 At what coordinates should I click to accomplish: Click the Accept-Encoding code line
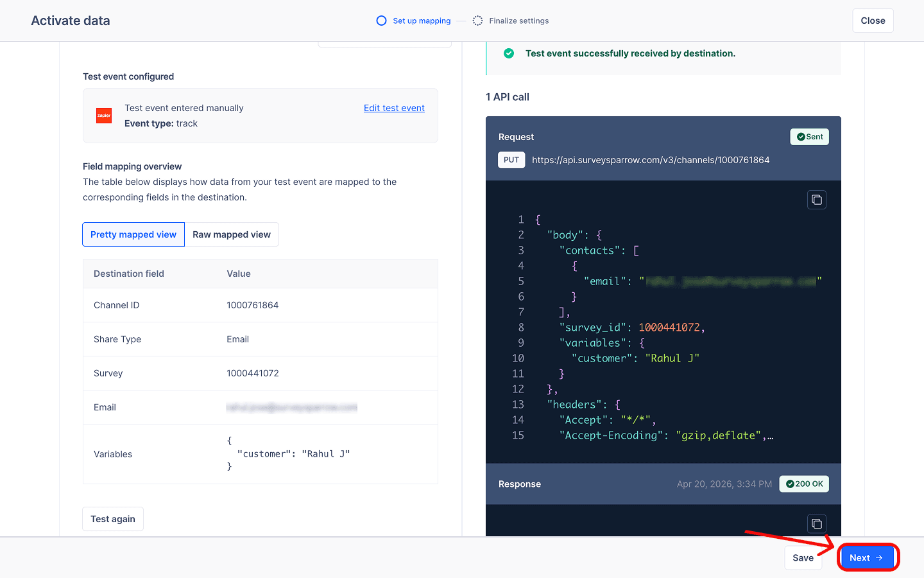coord(666,435)
